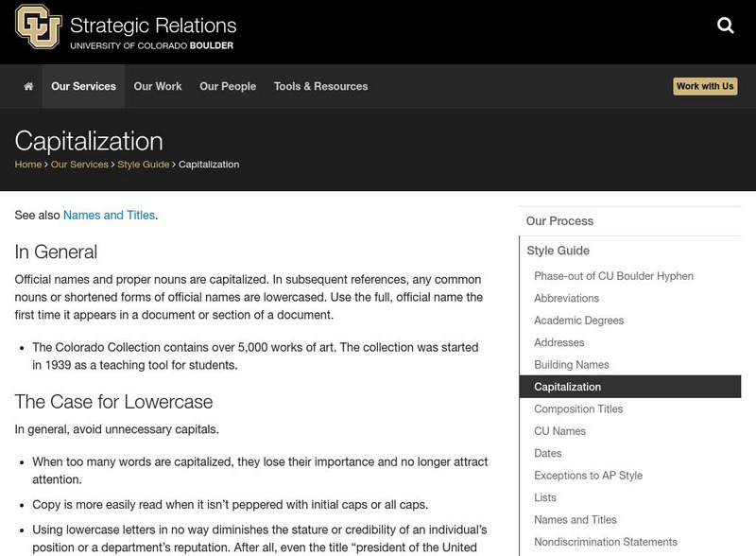Open the Names and Titles inline link
Screen dimensions: 756x556
(109, 216)
